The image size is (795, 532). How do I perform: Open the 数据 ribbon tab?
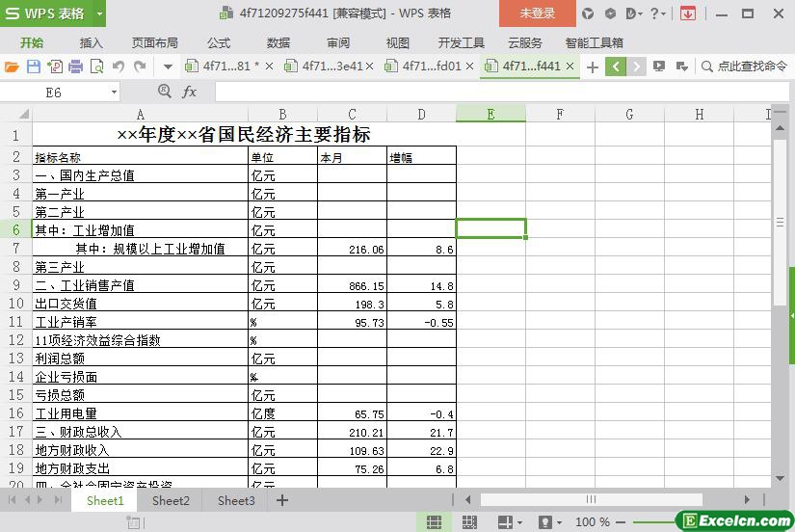point(278,43)
